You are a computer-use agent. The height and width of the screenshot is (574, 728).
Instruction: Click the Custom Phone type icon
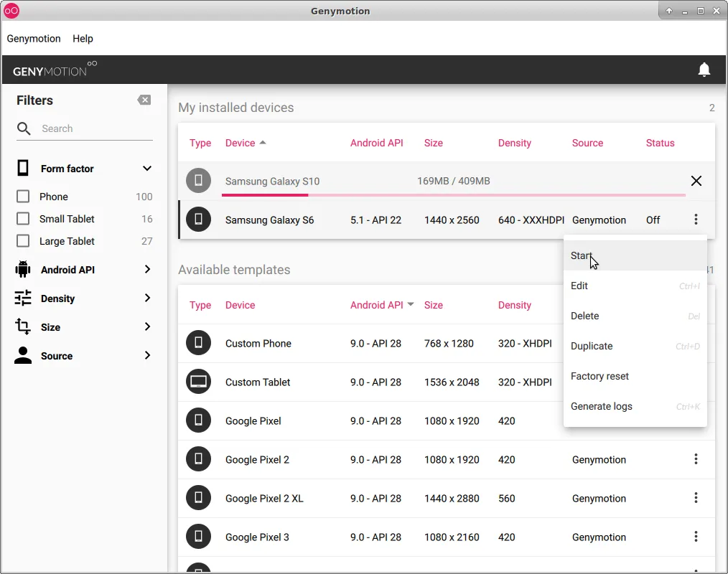pos(198,343)
